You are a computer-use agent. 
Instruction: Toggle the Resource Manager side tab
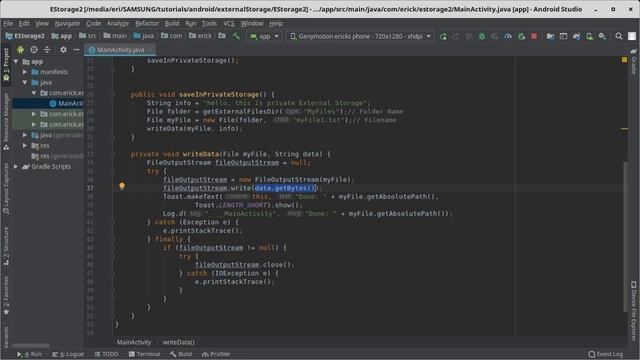pyautogui.click(x=6, y=121)
